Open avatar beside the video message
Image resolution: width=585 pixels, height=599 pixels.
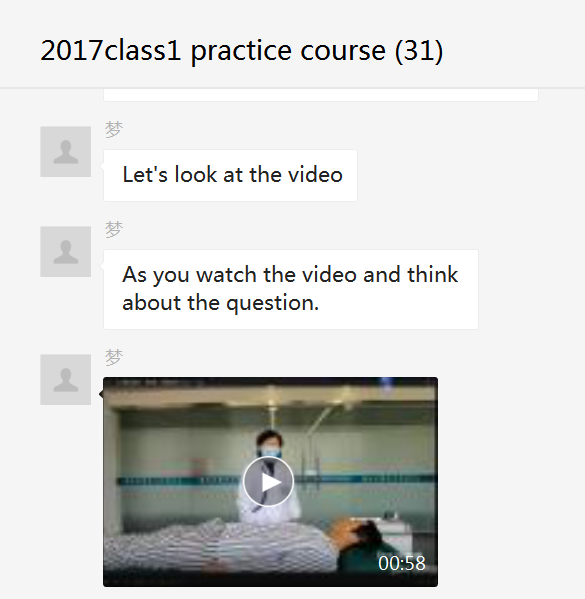point(66,379)
